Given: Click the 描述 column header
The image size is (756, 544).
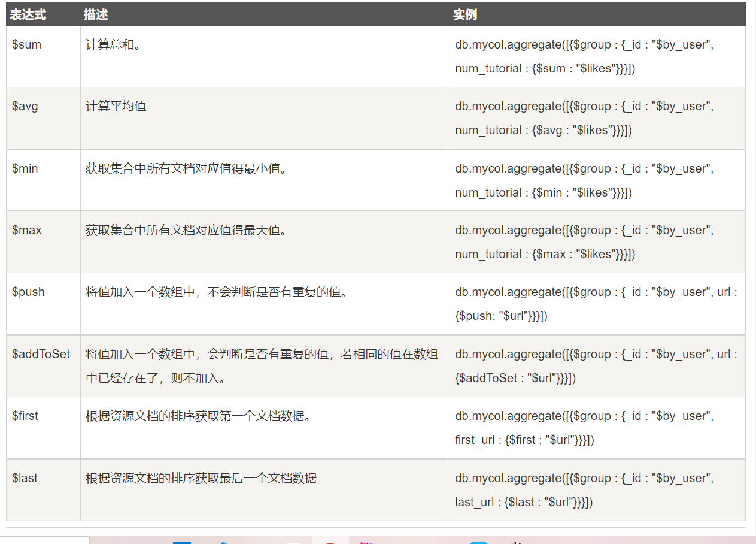Looking at the screenshot, I should (x=96, y=15).
